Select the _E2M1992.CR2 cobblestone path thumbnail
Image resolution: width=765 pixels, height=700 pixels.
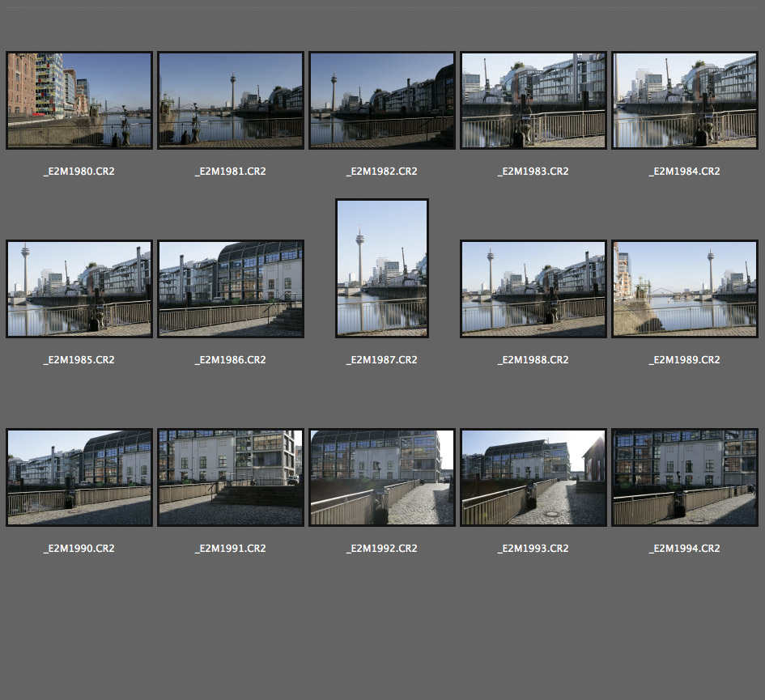(382, 477)
